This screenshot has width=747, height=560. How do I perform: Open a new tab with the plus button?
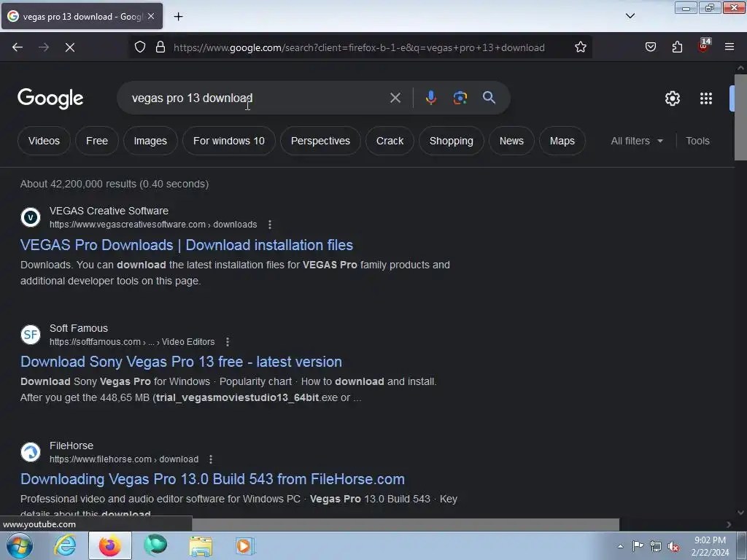pos(178,17)
